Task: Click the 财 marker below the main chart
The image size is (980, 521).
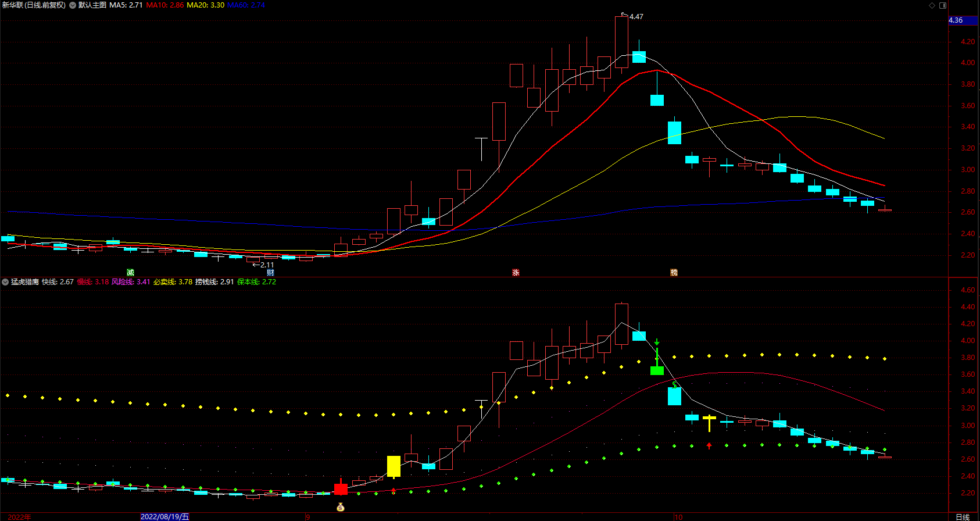Action: coord(270,272)
